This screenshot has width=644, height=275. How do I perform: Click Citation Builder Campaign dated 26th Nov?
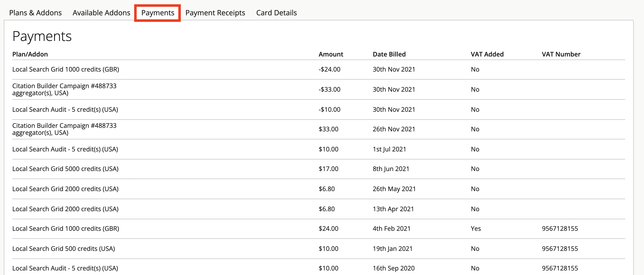click(64, 129)
